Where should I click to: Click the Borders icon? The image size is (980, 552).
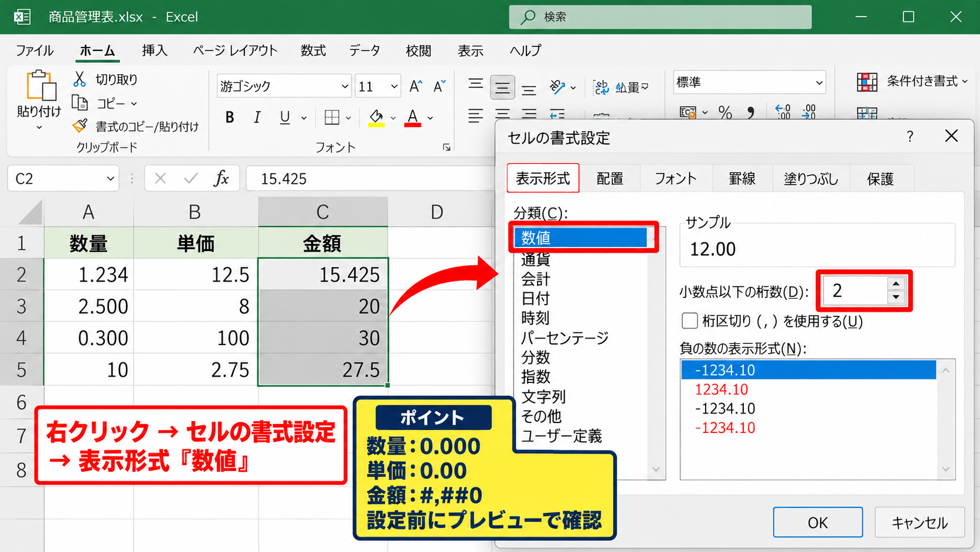pyautogui.click(x=332, y=117)
